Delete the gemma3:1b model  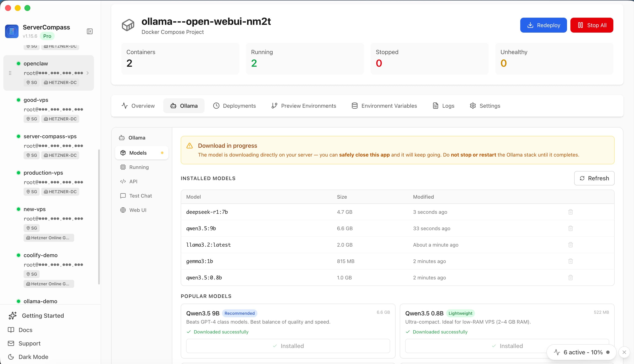coord(570,261)
